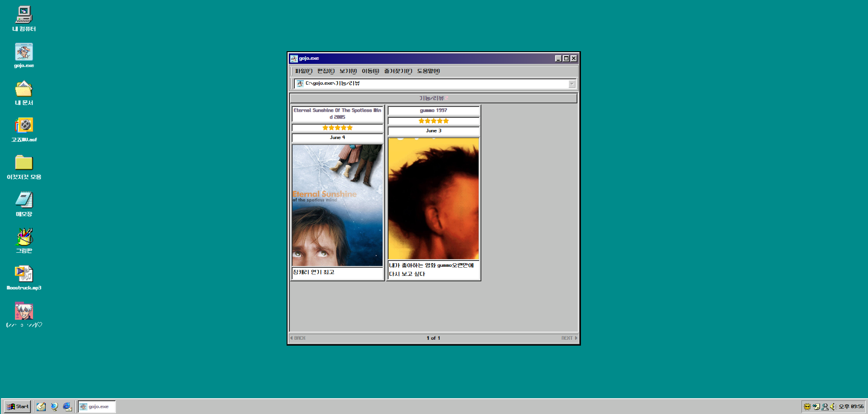Click the messenger people tray icon
Image resolution: width=868 pixels, height=414 pixels.
[825, 407]
